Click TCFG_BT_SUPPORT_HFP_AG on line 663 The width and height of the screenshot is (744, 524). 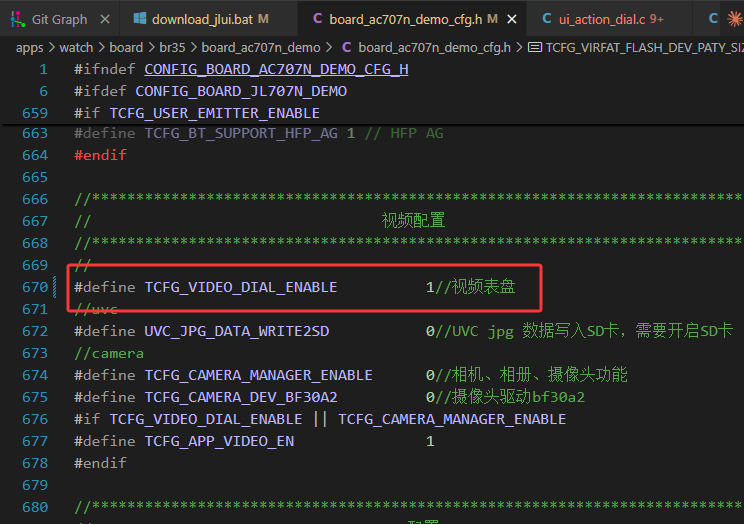[241, 133]
